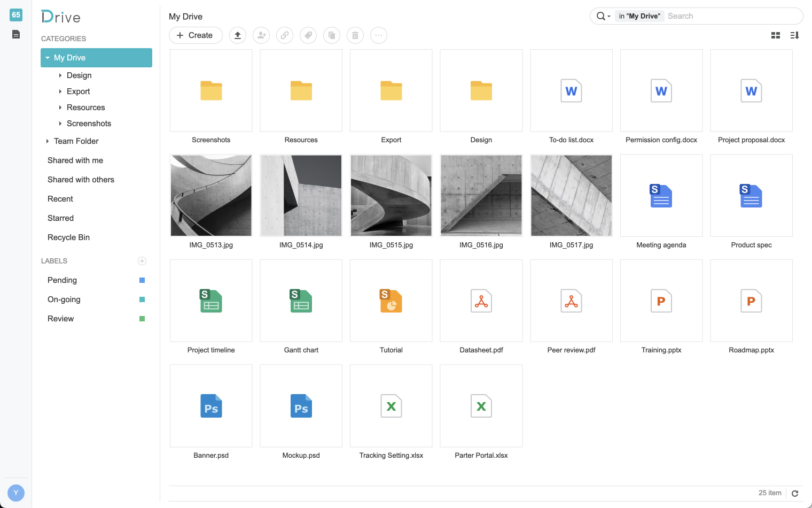Select the Starred category in the sidebar
Image resolution: width=812 pixels, height=508 pixels.
coord(60,218)
